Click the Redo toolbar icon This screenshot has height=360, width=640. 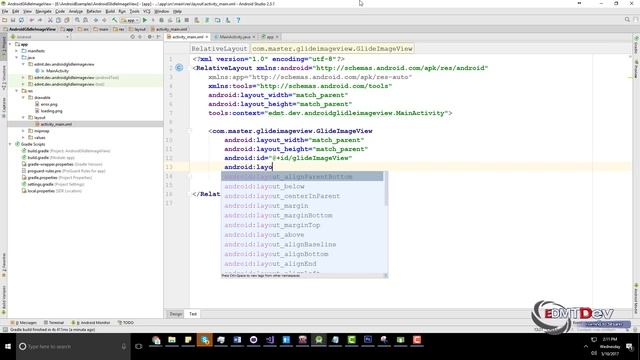click(40, 20)
